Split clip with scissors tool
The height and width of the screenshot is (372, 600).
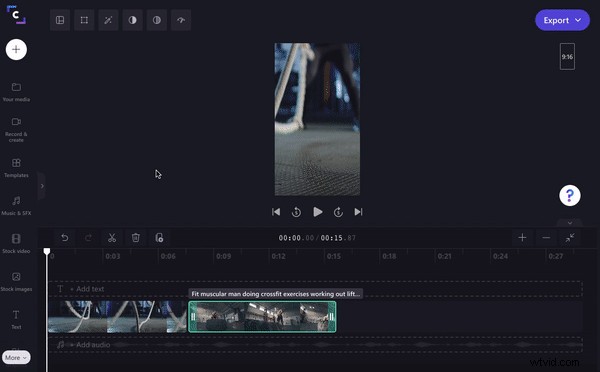click(x=112, y=238)
